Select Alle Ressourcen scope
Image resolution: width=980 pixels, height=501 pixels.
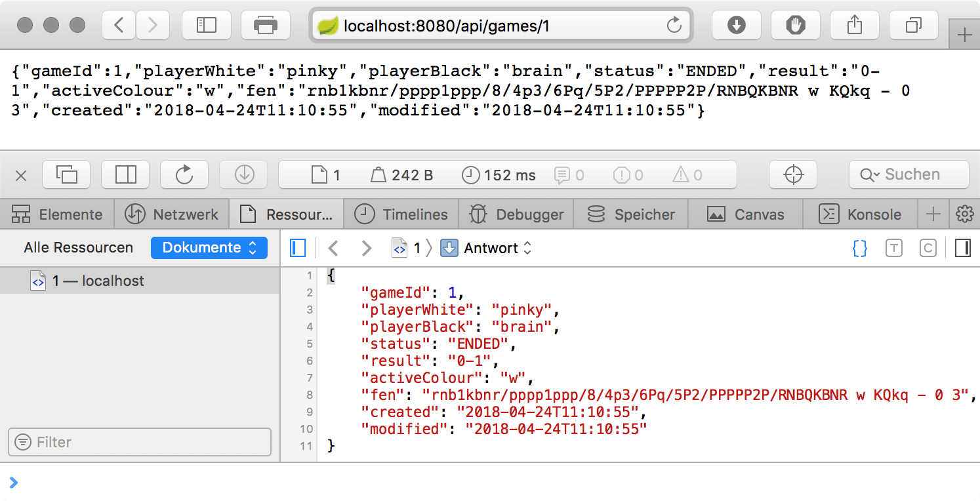click(78, 248)
